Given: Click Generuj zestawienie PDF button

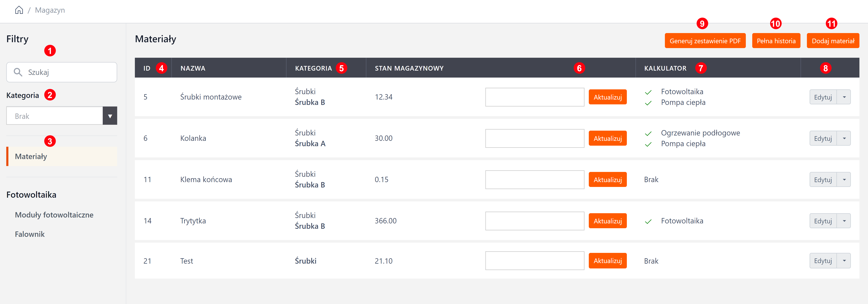Looking at the screenshot, I should 705,41.
